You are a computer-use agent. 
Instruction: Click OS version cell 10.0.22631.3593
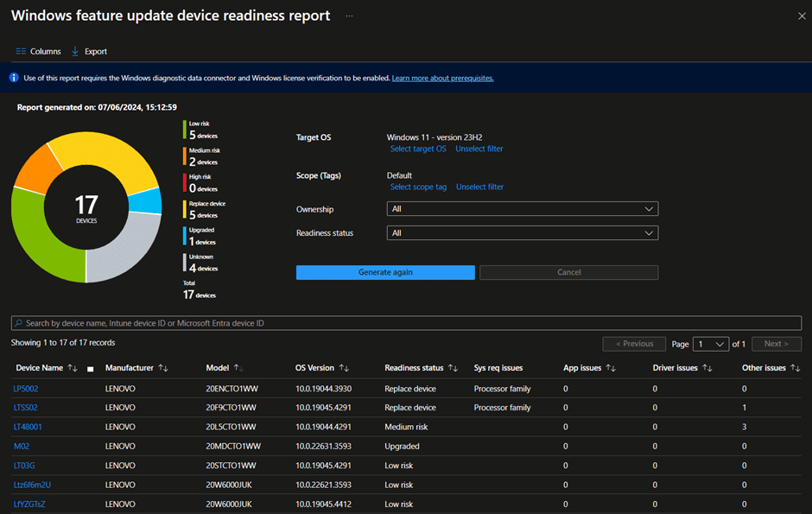(x=324, y=447)
